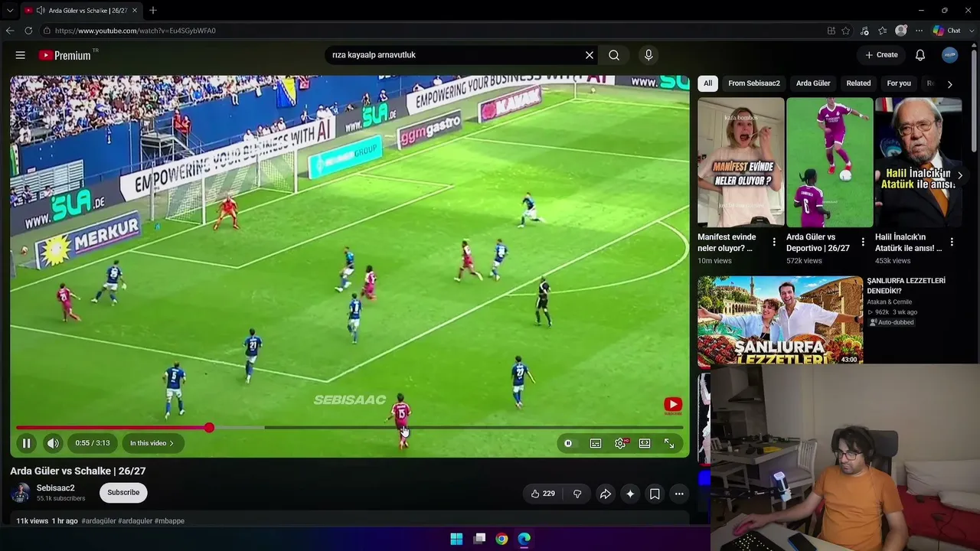This screenshot has height=551, width=980.
Task: Click the Create button
Action: pyautogui.click(x=881, y=55)
